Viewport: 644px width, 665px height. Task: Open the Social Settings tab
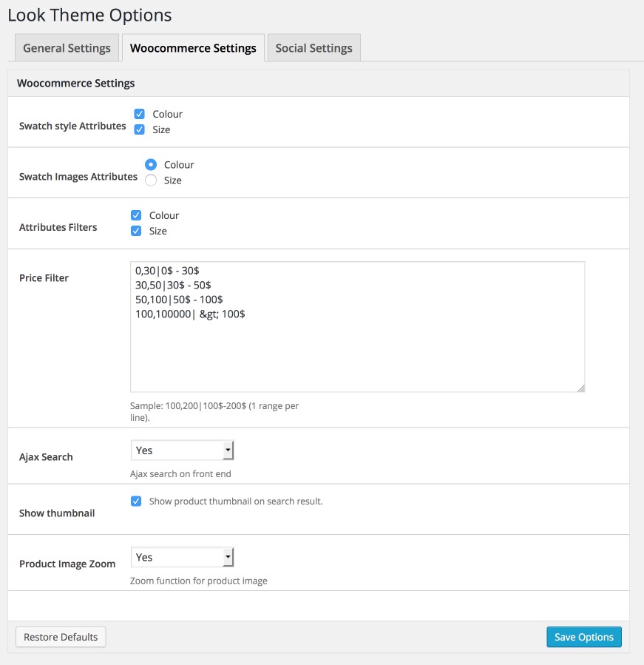(x=313, y=48)
